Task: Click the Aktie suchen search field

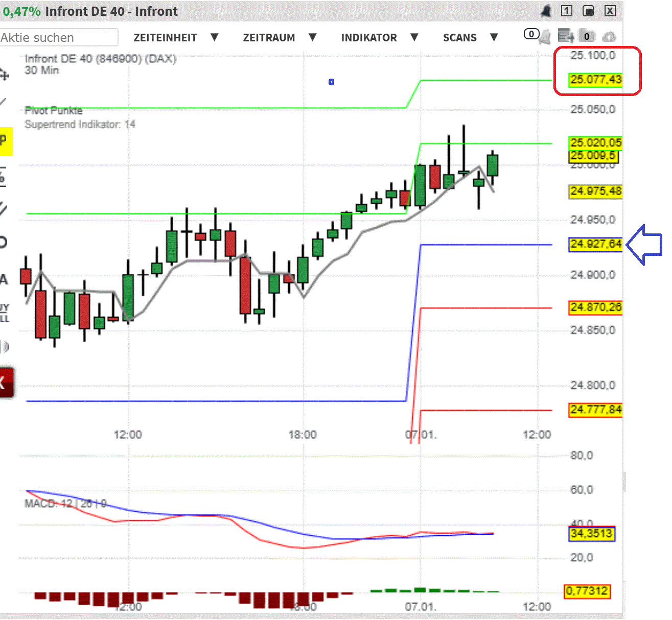Action: pos(59,38)
